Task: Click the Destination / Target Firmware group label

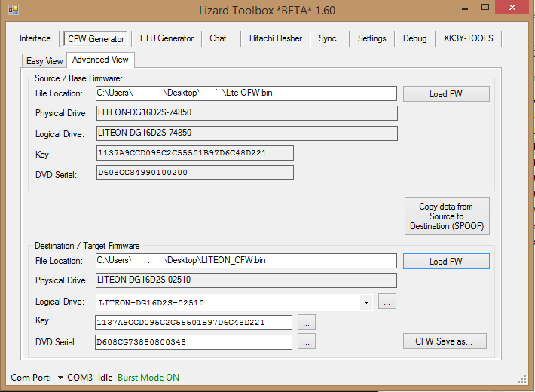Action: pyautogui.click(x=87, y=246)
